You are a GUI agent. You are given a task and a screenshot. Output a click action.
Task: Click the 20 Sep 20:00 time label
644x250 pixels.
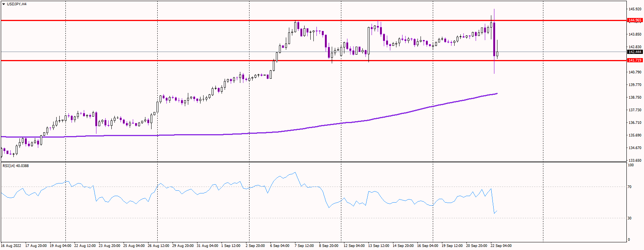coord(477,246)
